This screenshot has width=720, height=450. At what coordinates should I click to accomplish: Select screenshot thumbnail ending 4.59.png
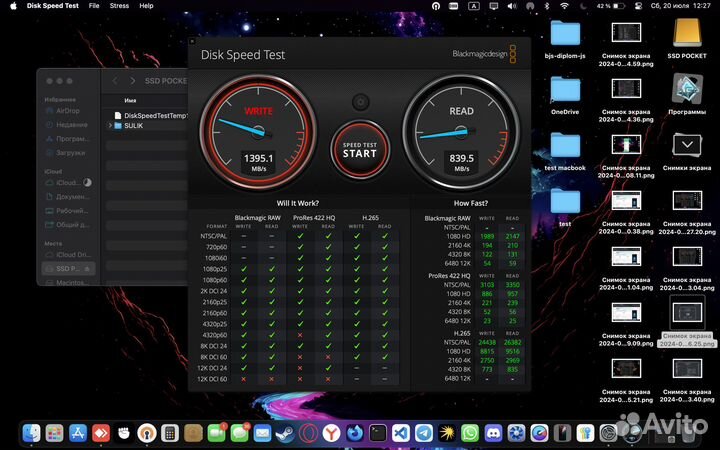[626, 33]
